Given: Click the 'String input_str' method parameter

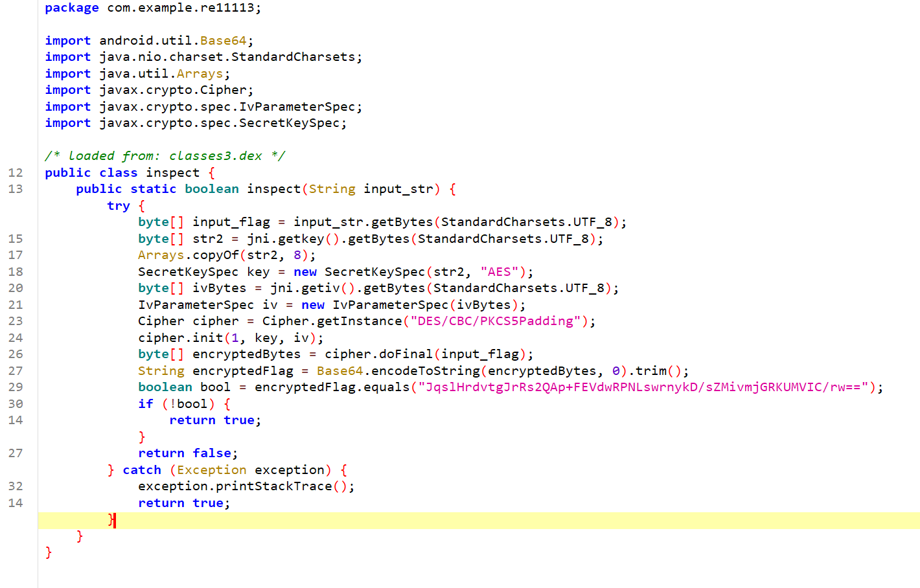Looking at the screenshot, I should pyautogui.click(x=371, y=189).
